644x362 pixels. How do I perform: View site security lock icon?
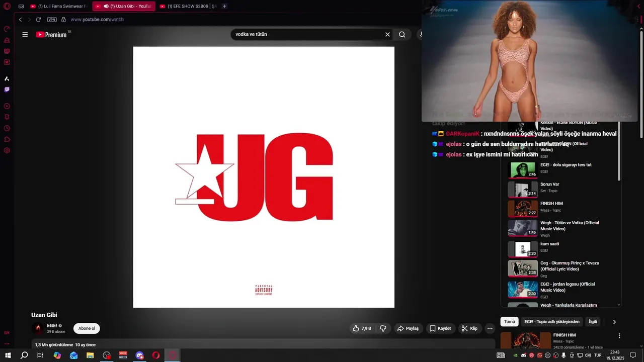[63, 20]
